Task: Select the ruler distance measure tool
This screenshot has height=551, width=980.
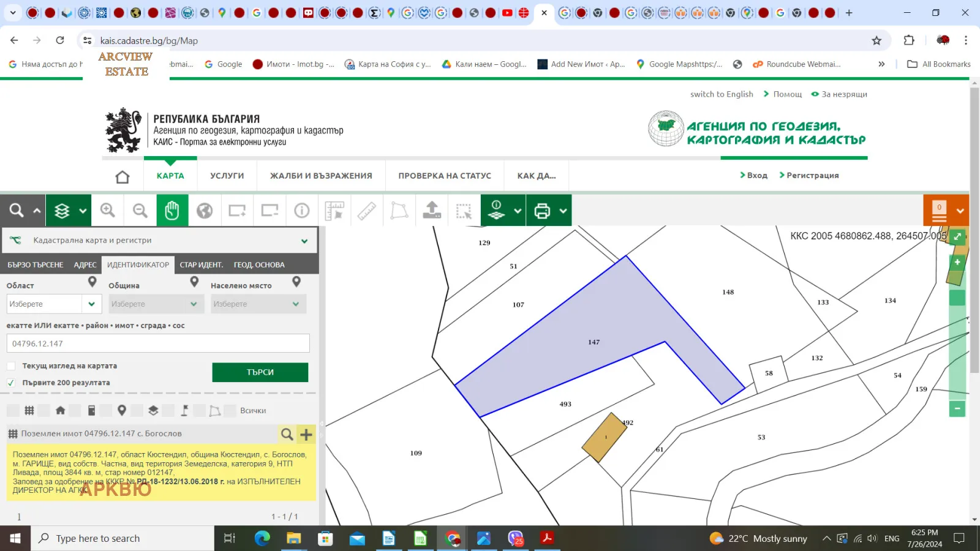Action: point(367,211)
